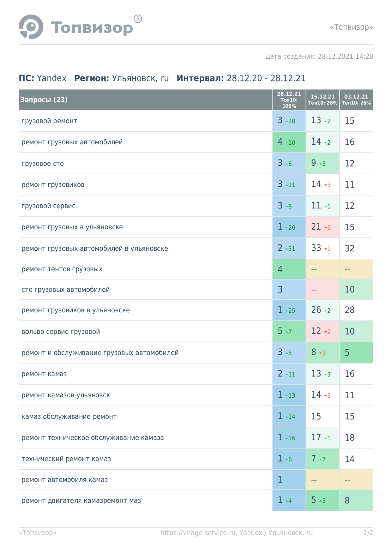
Task: Click the page number 1/2 in the footer
Action: click(368, 533)
